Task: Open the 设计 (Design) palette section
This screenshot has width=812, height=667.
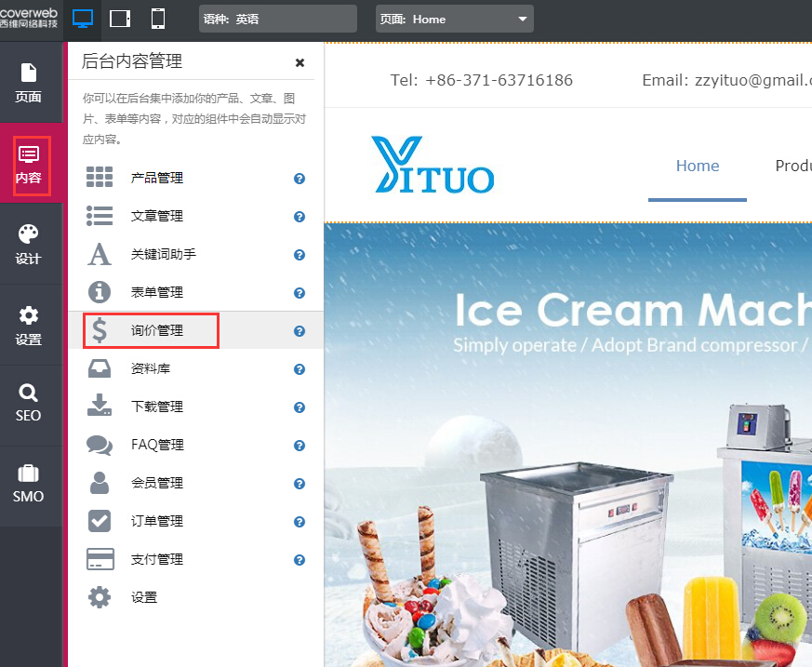Action: tap(29, 244)
